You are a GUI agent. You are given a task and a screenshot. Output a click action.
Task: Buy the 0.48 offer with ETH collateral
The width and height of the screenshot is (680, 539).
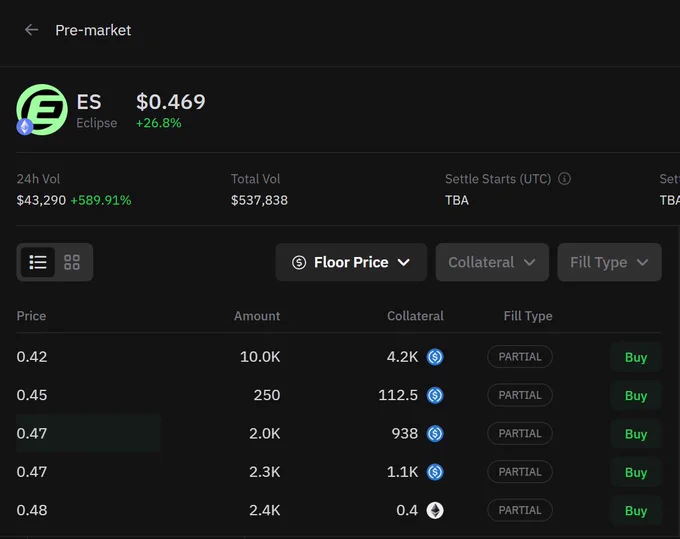coord(636,511)
